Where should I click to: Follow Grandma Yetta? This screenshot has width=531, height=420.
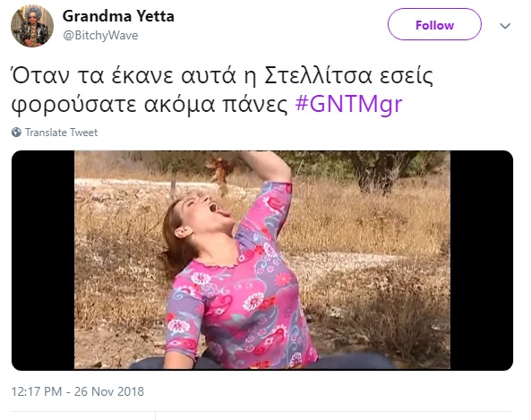(434, 25)
